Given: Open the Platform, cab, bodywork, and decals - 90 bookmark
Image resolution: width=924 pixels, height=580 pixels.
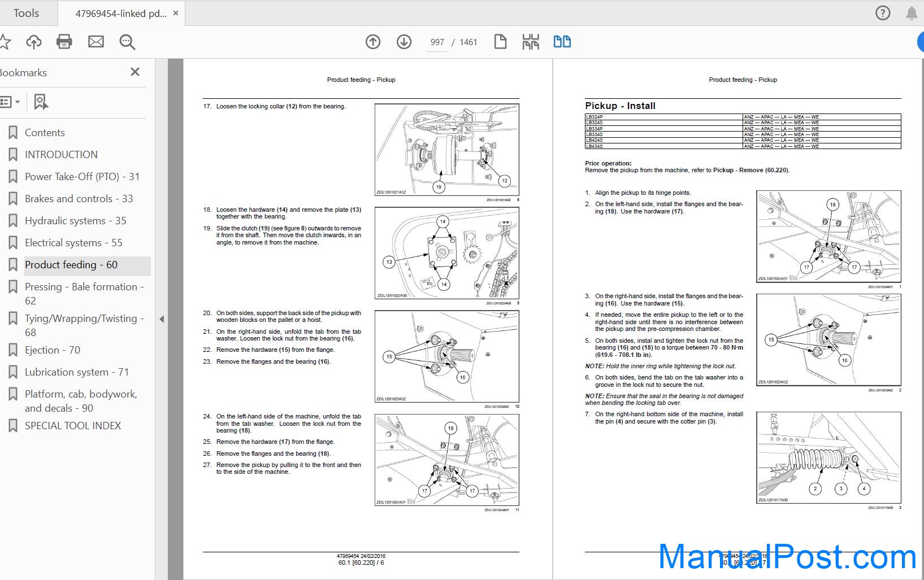Looking at the screenshot, I should click(x=81, y=401).
